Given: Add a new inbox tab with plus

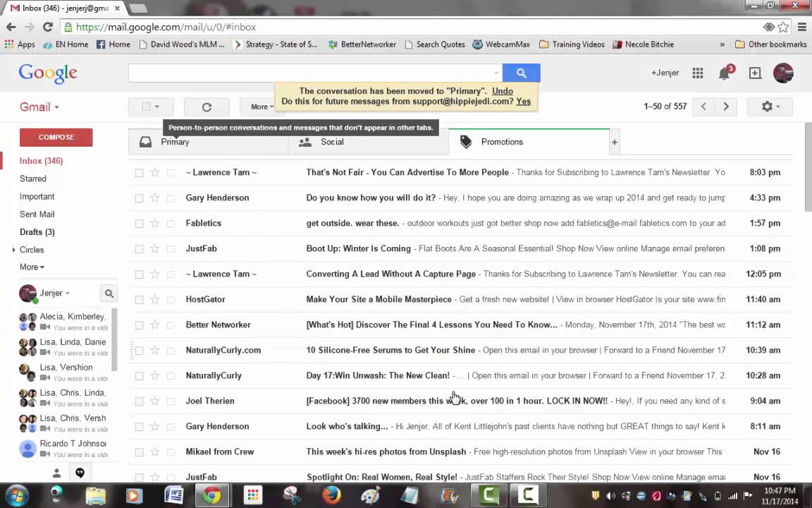Looking at the screenshot, I should [x=614, y=142].
